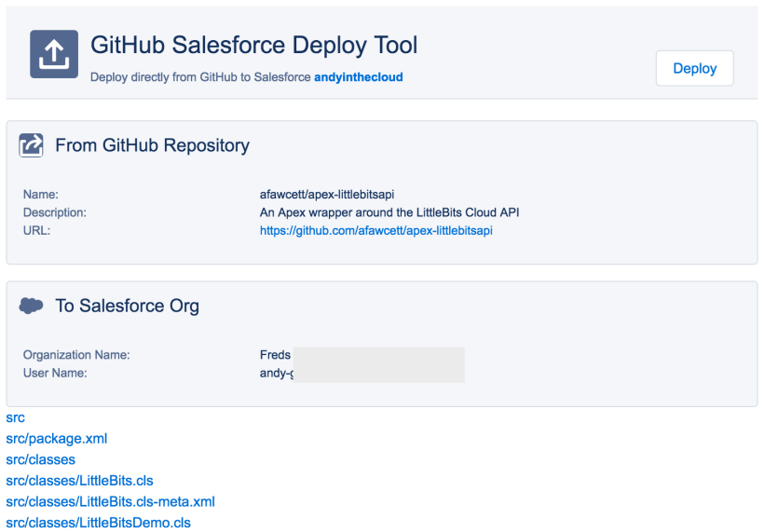Click the 'Organization Name:' label
Viewport: 764px width, 532px height.
pos(76,355)
